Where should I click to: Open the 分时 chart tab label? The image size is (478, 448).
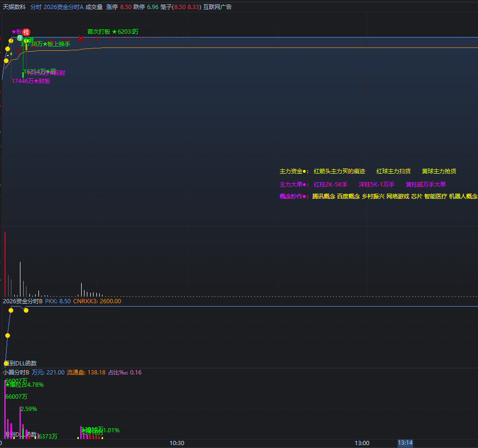[x=36, y=7]
